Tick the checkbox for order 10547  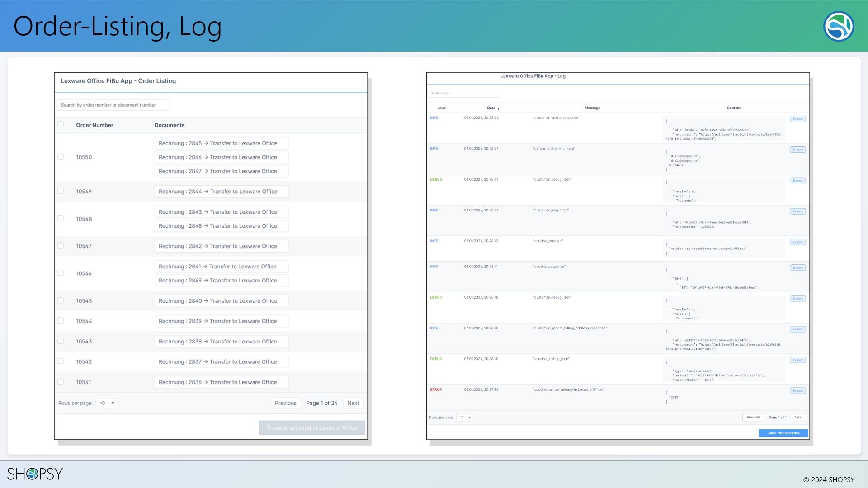tap(61, 246)
